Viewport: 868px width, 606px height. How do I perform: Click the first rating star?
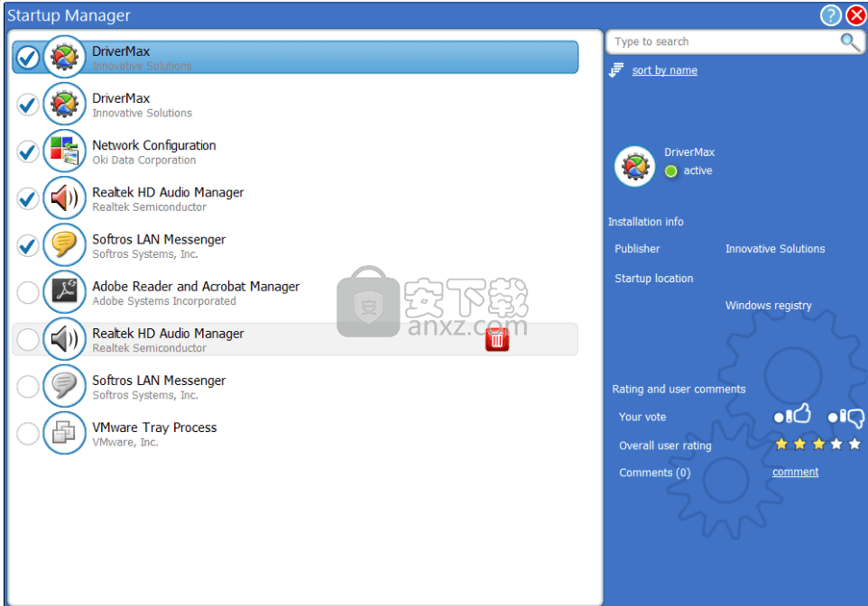(781, 444)
